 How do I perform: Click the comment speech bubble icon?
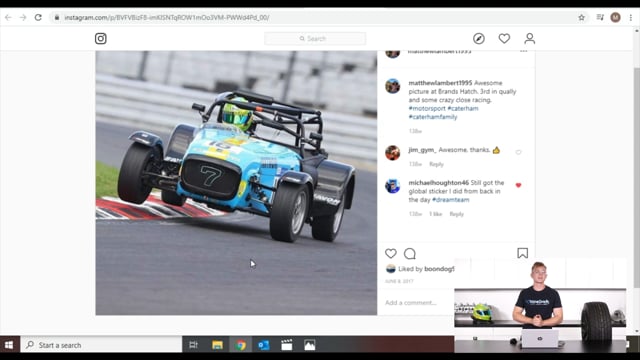click(x=409, y=253)
